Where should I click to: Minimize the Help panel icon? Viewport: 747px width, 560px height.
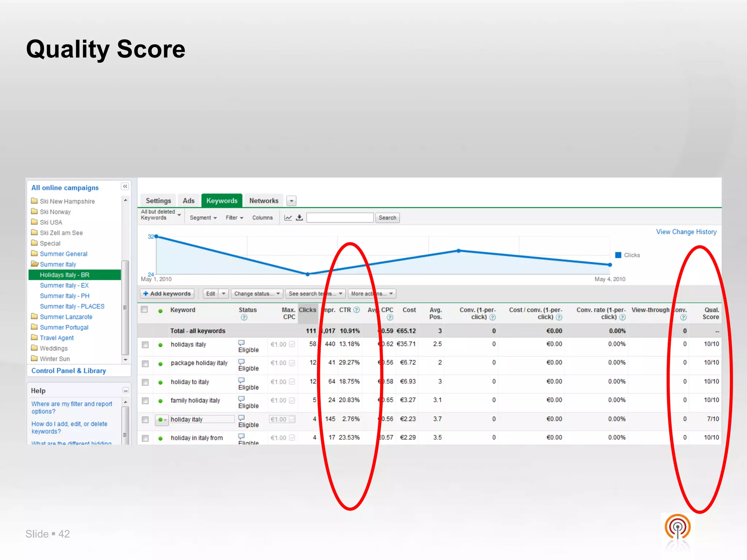coord(125,390)
